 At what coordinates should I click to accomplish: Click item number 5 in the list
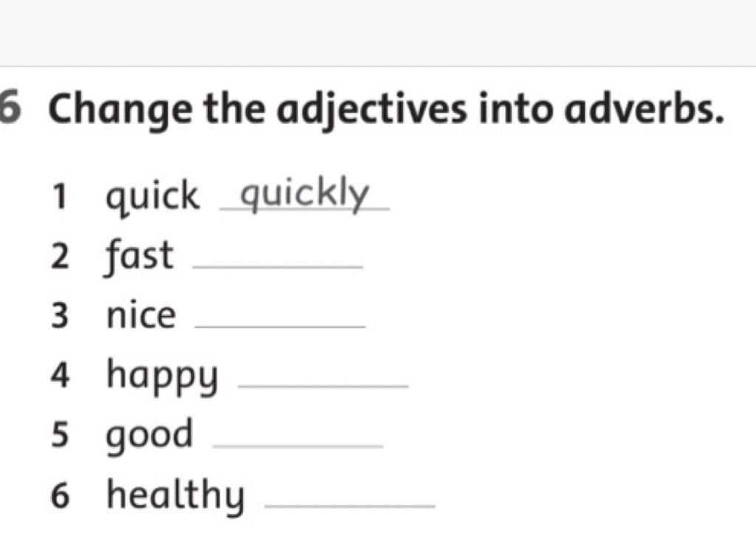[x=60, y=435]
